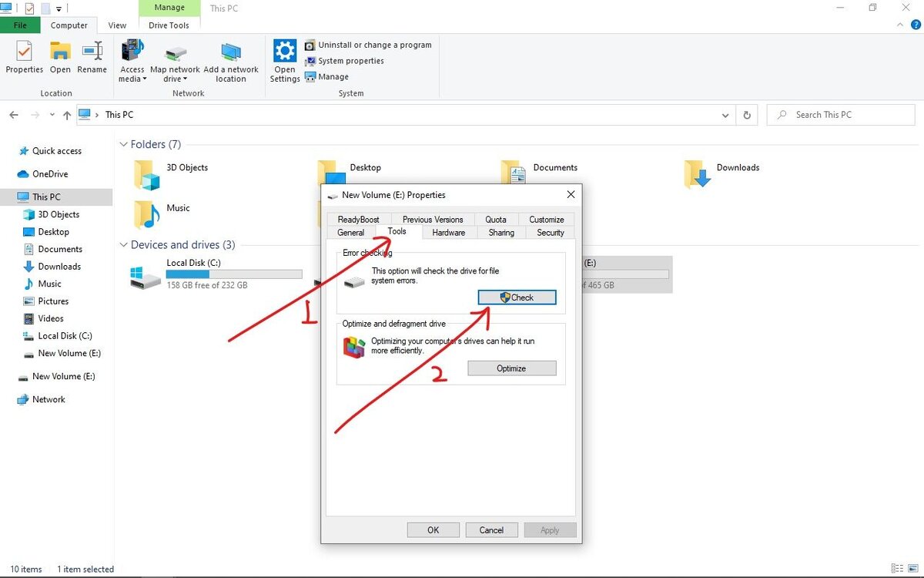The height and width of the screenshot is (578, 924).
Task: Switch to the View ribbon tab
Action: click(117, 25)
